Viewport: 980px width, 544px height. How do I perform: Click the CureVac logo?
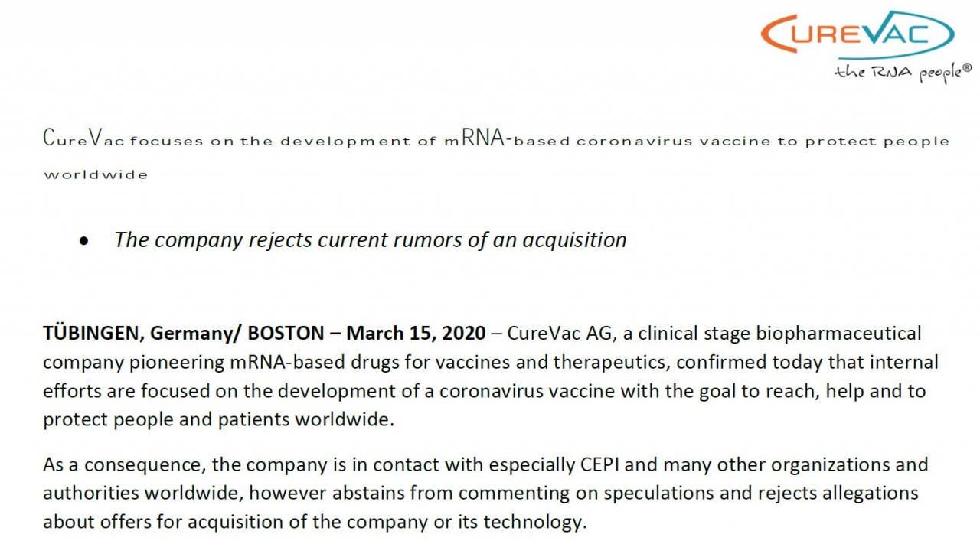pos(858,35)
